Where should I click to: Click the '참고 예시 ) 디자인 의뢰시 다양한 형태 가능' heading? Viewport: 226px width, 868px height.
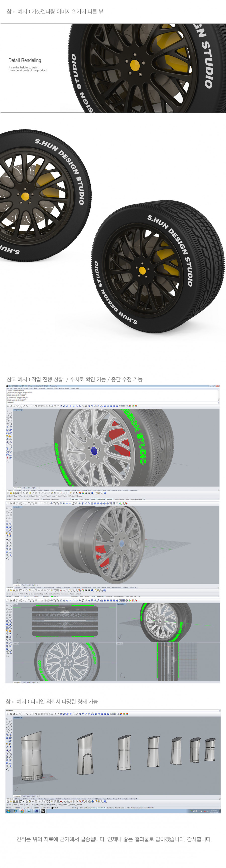(52, 701)
